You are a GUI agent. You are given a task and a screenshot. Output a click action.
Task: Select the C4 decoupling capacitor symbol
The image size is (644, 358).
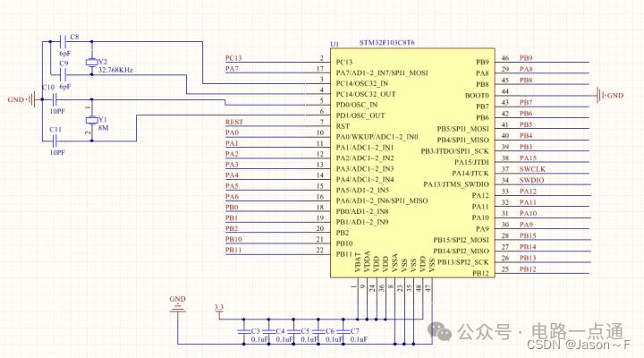(x=268, y=331)
